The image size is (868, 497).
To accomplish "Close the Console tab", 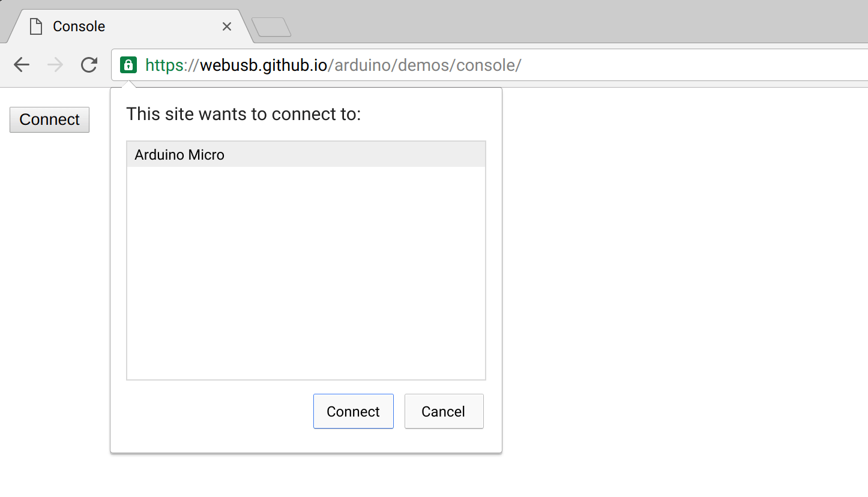I will click(x=227, y=26).
